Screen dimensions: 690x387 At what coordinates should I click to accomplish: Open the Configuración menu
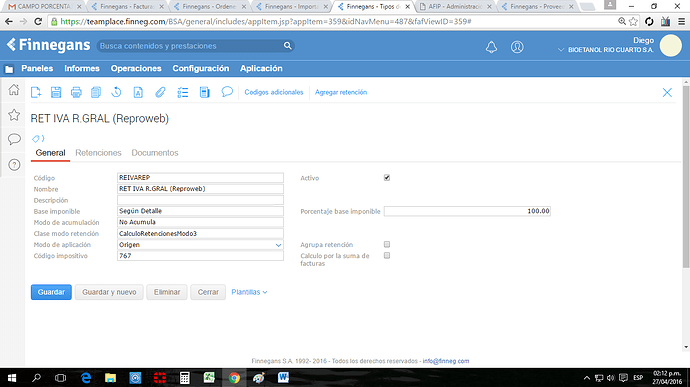pyautogui.click(x=201, y=68)
